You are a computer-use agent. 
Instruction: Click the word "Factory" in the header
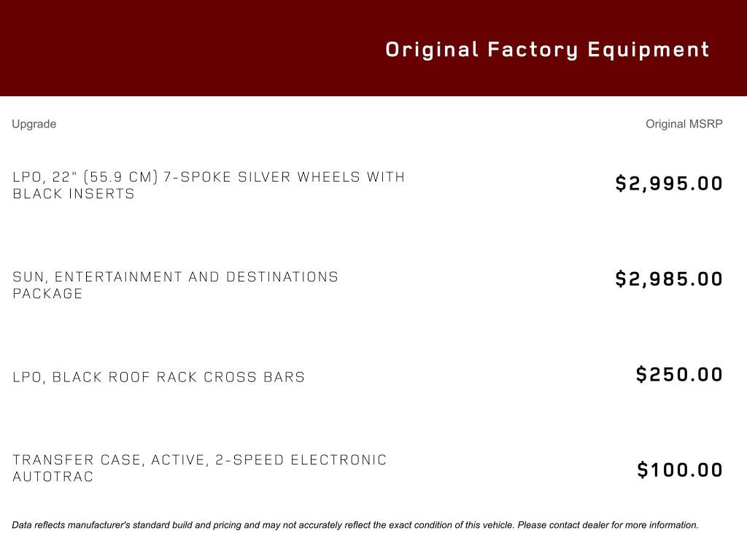click(x=533, y=50)
